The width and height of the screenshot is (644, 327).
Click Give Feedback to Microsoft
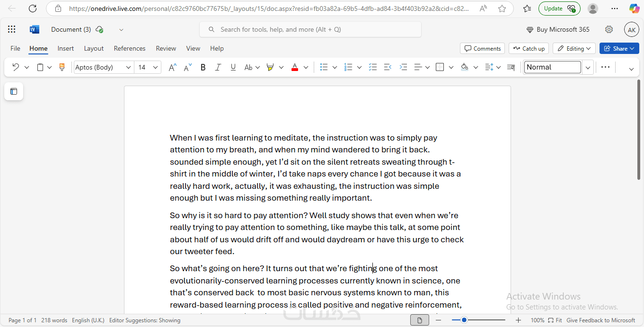coord(601,320)
